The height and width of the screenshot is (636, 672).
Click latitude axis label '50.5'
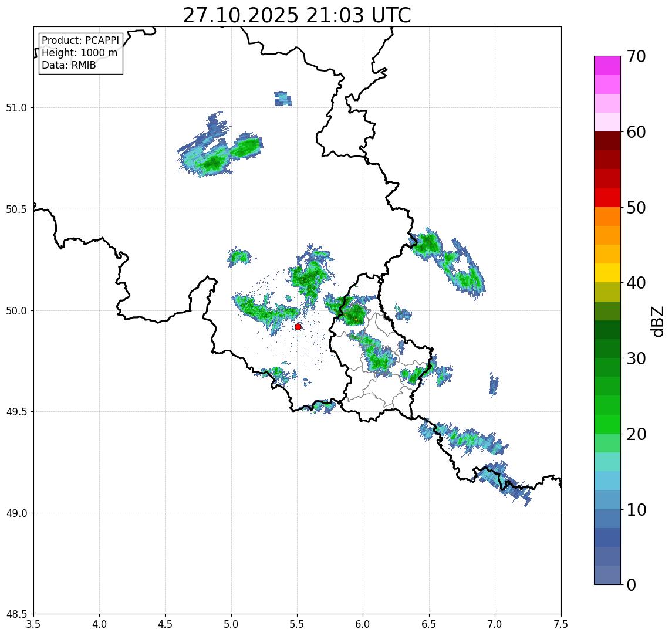[16, 209]
